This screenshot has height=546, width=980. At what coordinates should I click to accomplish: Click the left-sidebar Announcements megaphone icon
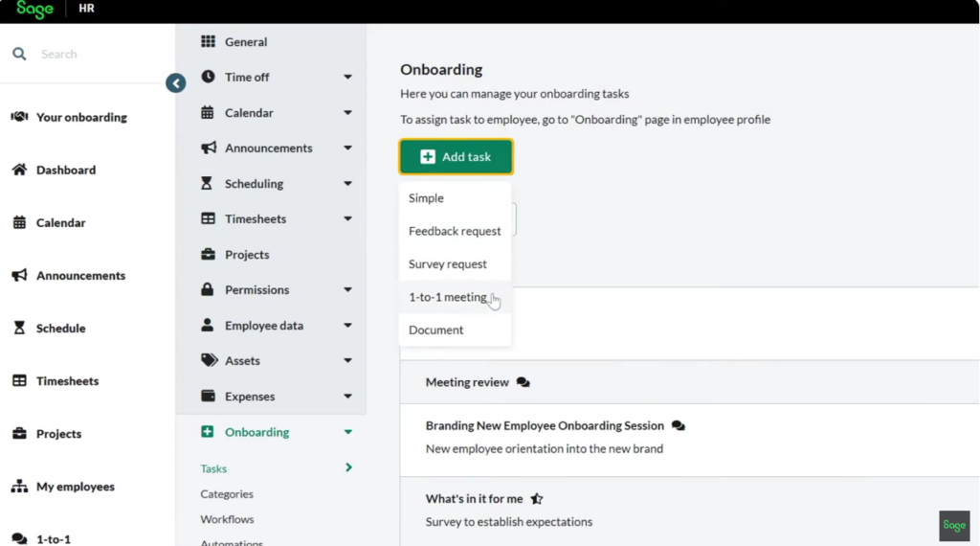(19, 275)
